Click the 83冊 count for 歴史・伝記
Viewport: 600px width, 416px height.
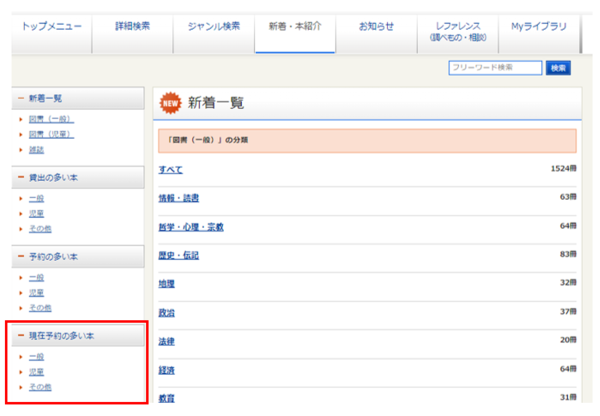point(568,254)
